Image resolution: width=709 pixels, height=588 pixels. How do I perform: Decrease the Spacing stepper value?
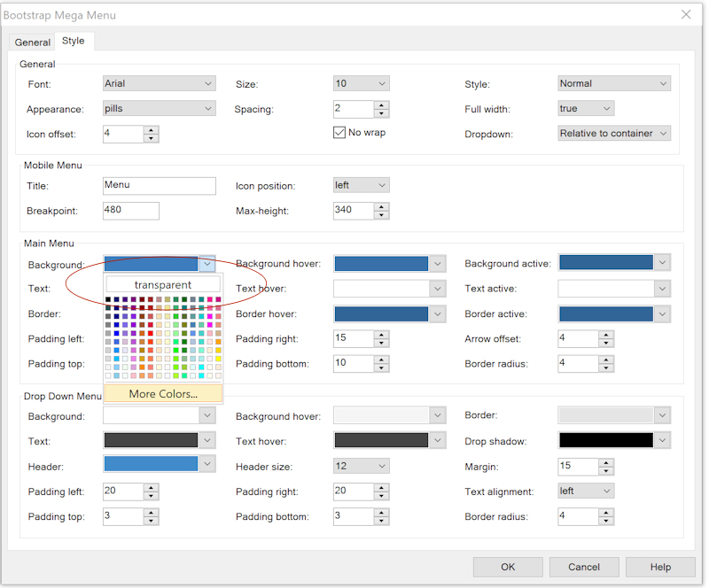coord(382,113)
